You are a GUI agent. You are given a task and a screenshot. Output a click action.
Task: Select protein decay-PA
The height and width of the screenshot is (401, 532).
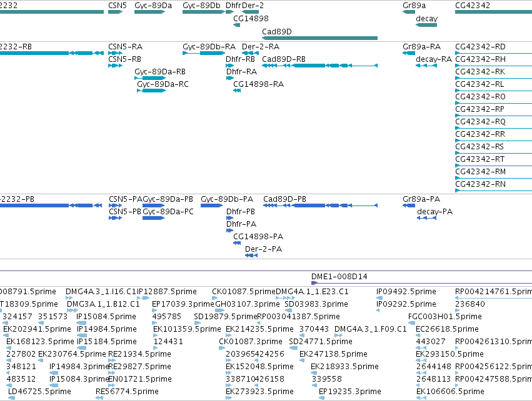(434, 212)
